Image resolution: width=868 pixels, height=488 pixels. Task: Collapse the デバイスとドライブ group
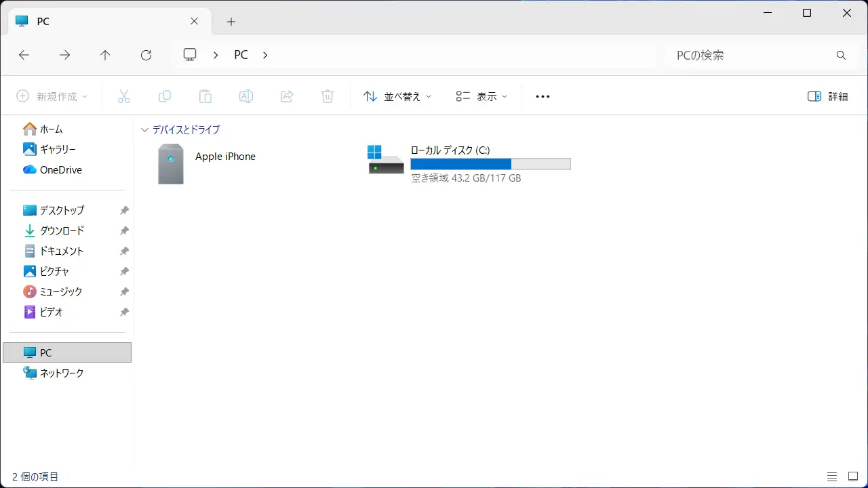[x=144, y=130]
